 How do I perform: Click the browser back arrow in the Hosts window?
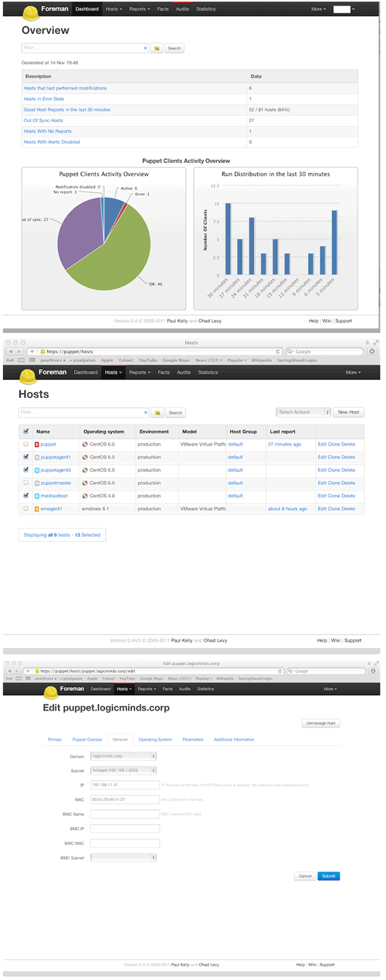click(11, 351)
